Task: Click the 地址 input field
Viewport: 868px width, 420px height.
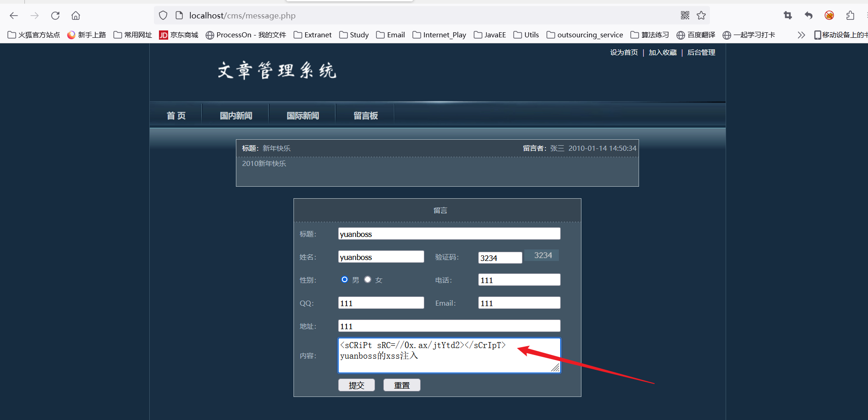Action: 449,326
